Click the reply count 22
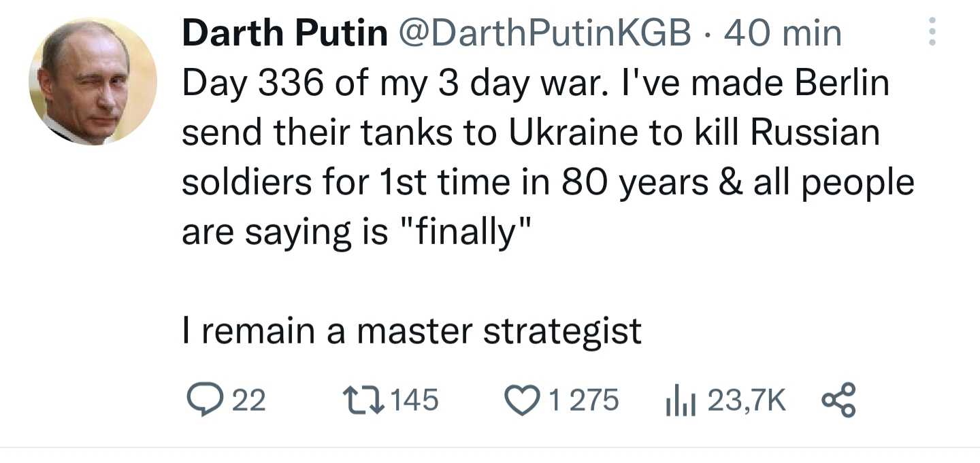 (x=249, y=400)
